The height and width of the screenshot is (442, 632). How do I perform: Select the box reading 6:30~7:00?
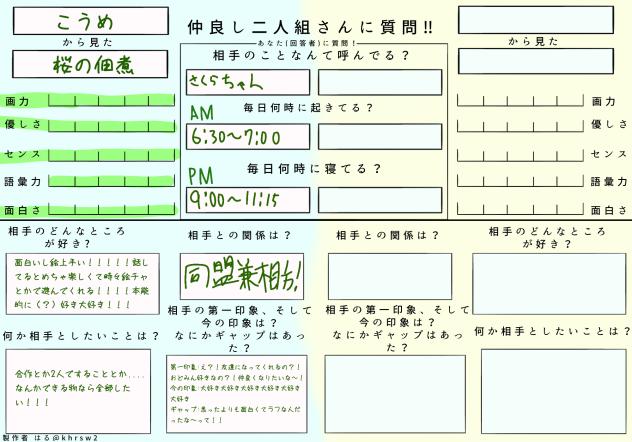248,137
